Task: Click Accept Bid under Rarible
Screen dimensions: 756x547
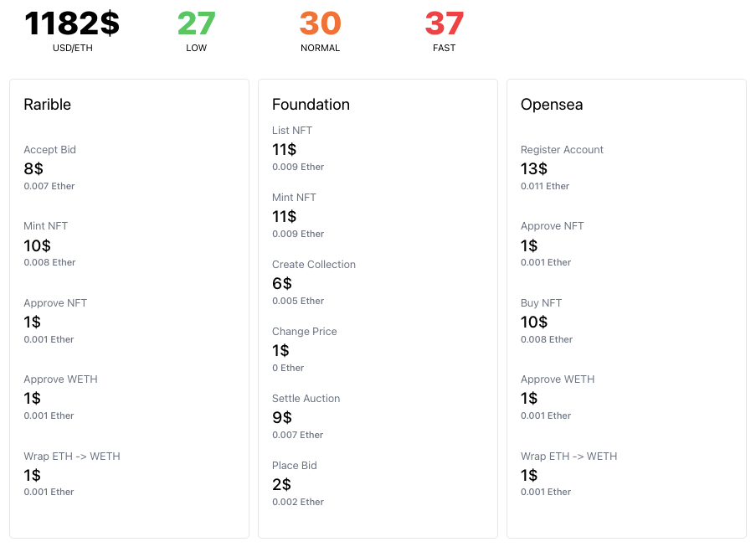Action: (x=50, y=150)
